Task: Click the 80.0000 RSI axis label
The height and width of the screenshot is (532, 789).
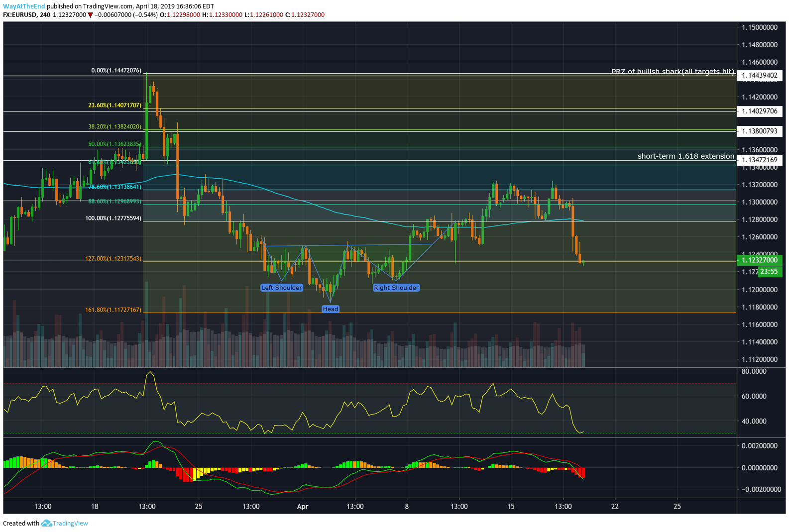Action: pos(754,371)
